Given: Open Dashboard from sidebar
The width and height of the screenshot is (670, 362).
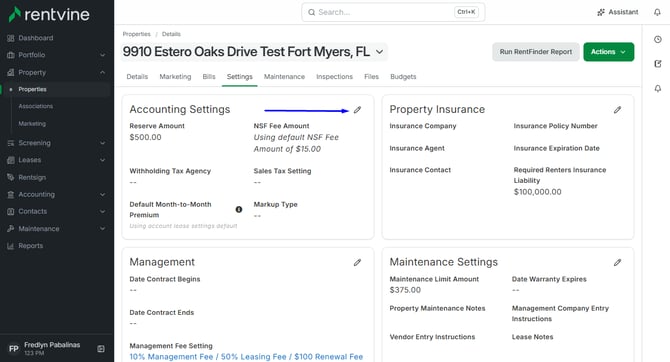Looking at the screenshot, I should (36, 38).
